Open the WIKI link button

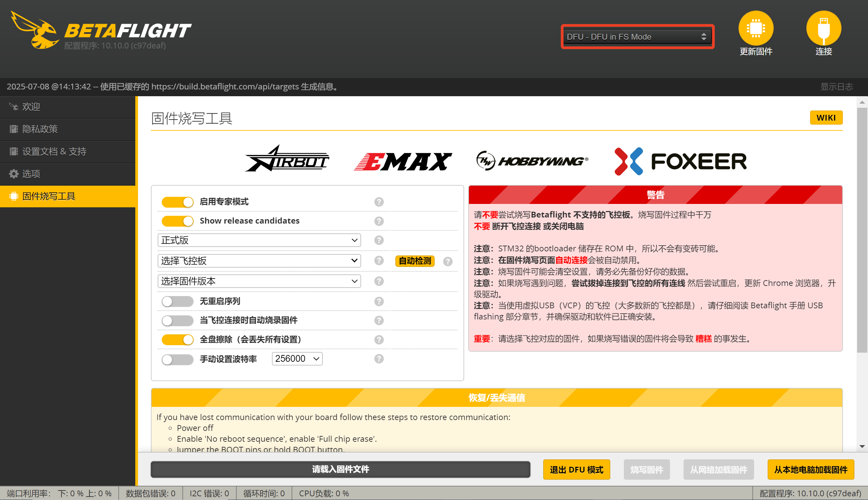click(x=826, y=118)
